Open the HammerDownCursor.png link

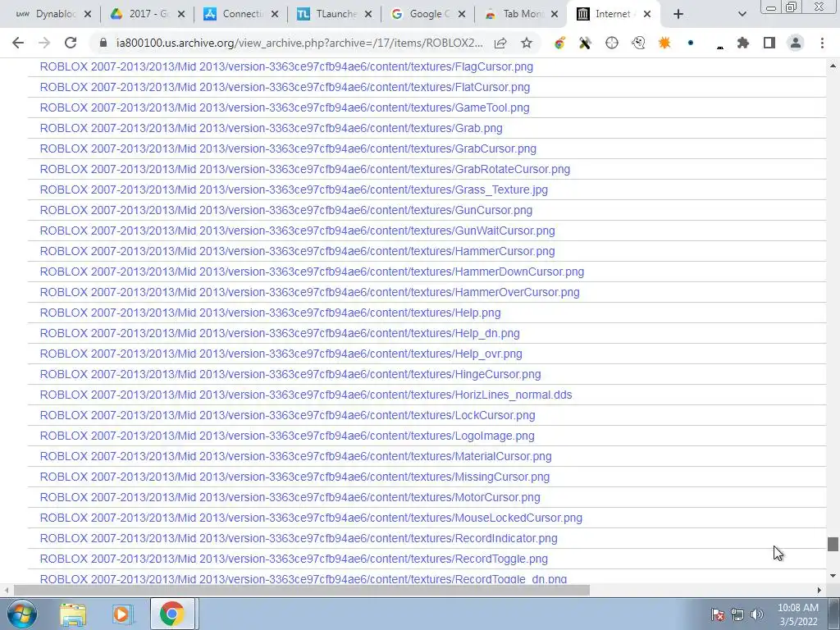coord(312,272)
